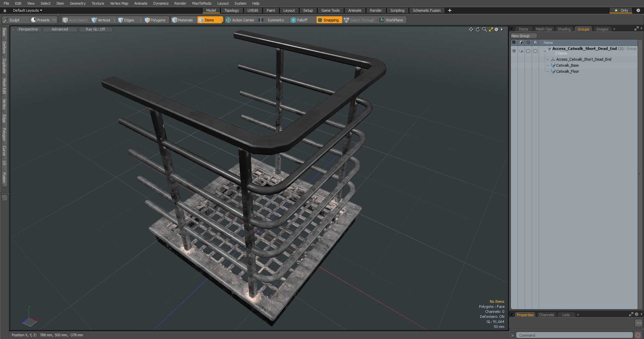Toggle second checkbox in the group row
Image resolution: width=644 pixels, height=339 pixels.
coord(535,51)
